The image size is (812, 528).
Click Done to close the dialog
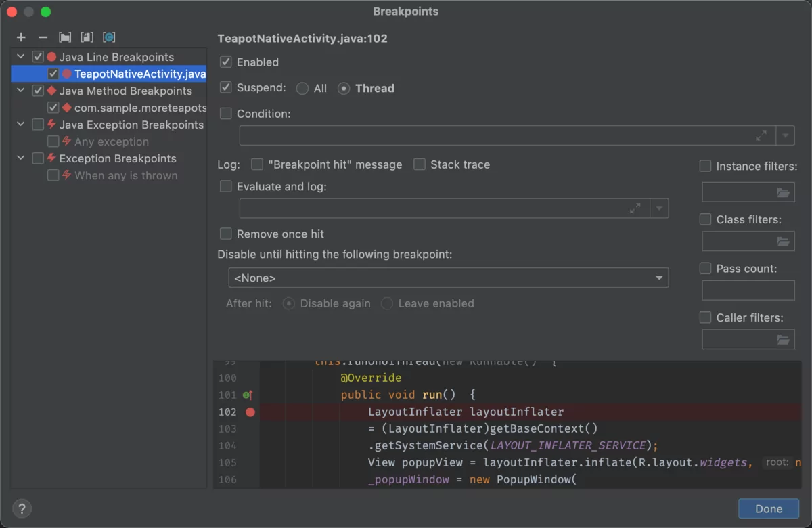tap(769, 509)
